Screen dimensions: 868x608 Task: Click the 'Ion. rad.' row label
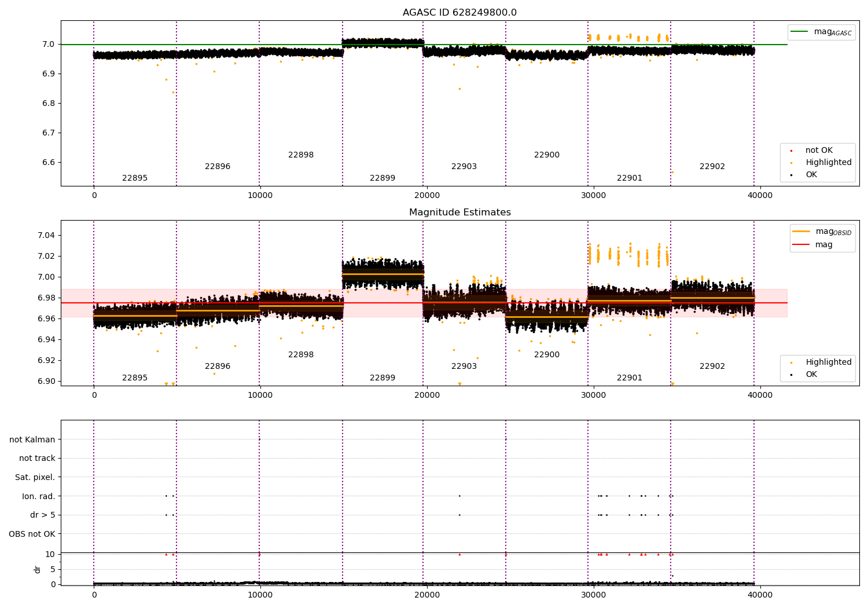[x=39, y=496]
